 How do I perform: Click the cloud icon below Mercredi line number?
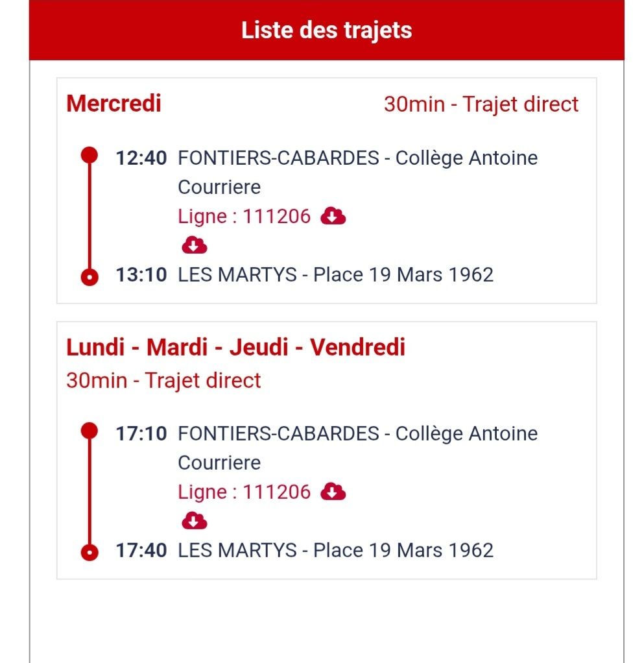click(195, 245)
